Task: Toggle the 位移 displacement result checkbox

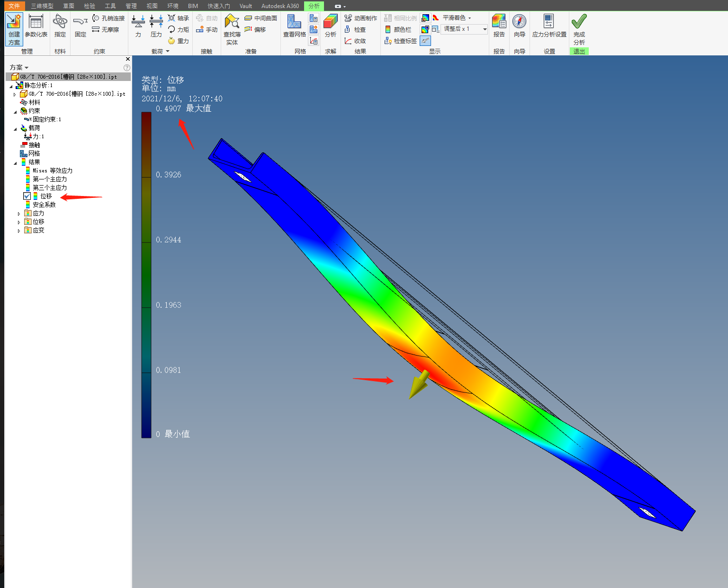Action: coord(27,196)
